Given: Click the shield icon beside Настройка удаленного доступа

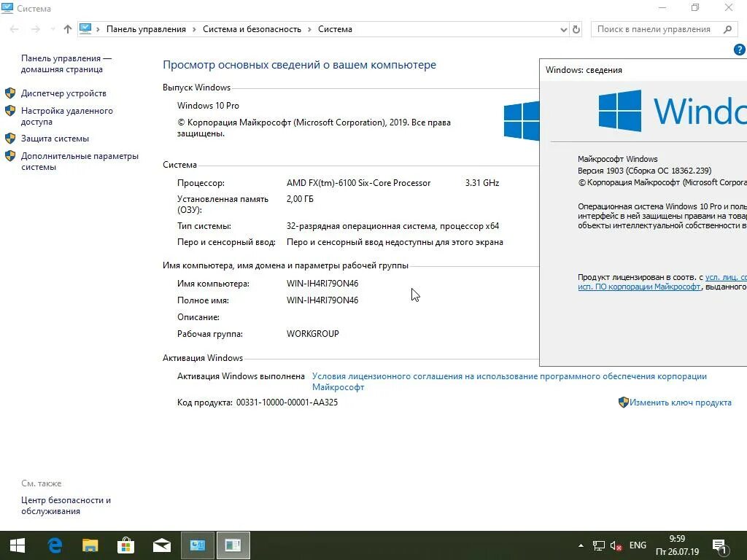Looking at the screenshot, I should (x=10, y=111).
